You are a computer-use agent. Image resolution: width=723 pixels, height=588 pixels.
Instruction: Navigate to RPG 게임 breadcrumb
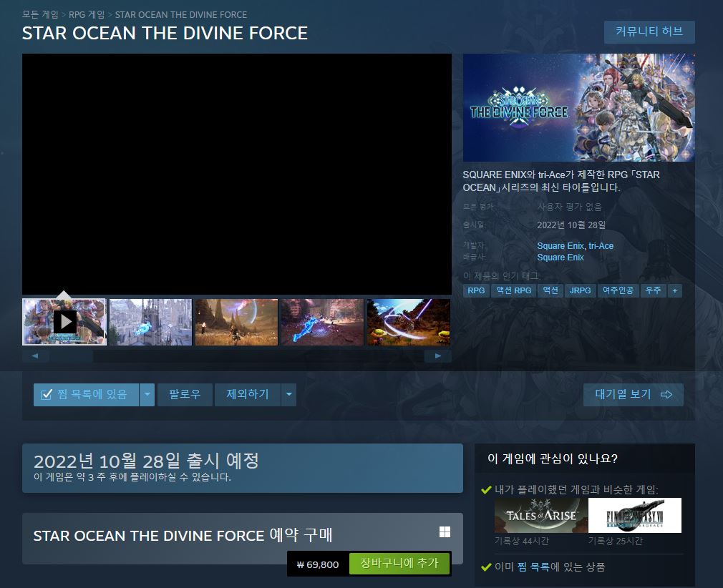(x=88, y=14)
